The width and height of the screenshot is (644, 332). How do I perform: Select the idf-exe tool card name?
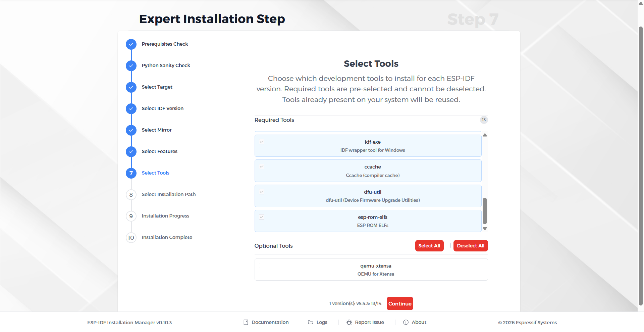[373, 142]
